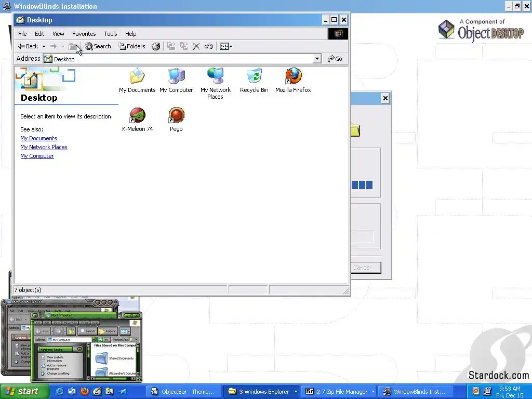532x399 pixels.
Task: Select the My Documents icon
Action: [137, 81]
